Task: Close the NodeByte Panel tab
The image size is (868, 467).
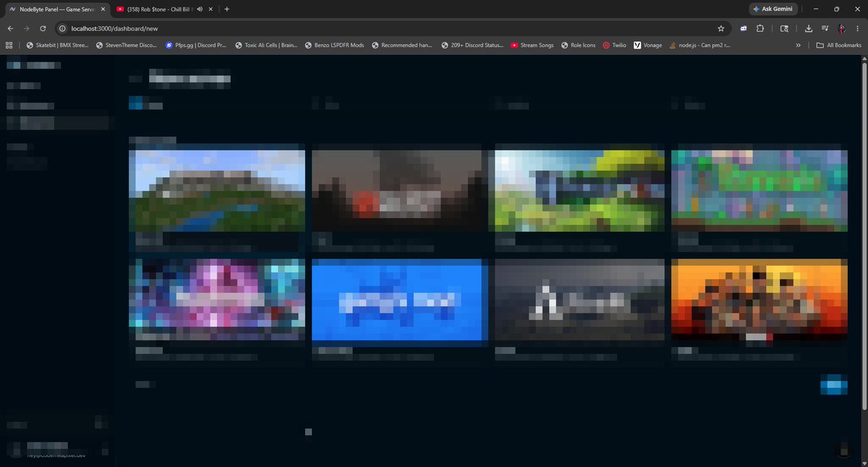Action: pyautogui.click(x=102, y=9)
